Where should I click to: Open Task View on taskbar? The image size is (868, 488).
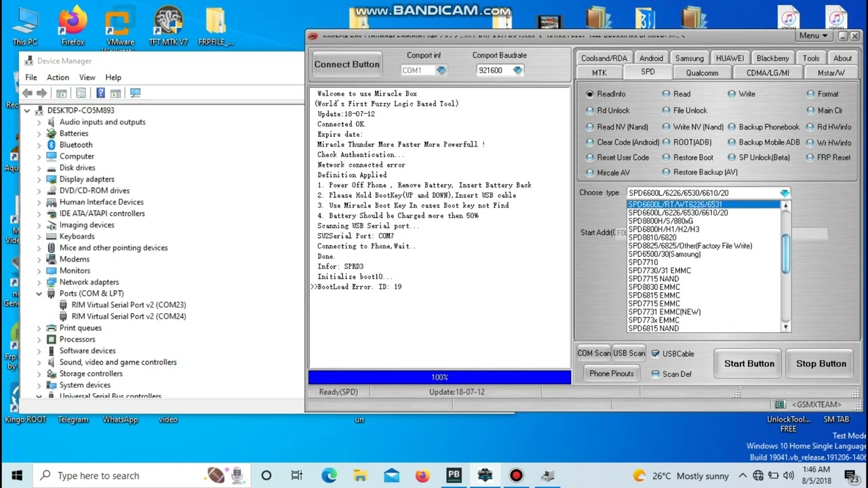coord(297,475)
